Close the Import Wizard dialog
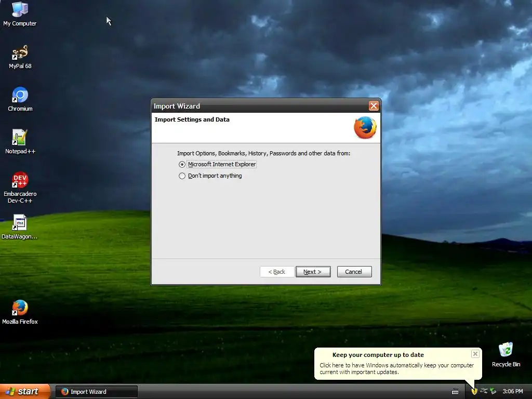The height and width of the screenshot is (399, 532). [374, 106]
